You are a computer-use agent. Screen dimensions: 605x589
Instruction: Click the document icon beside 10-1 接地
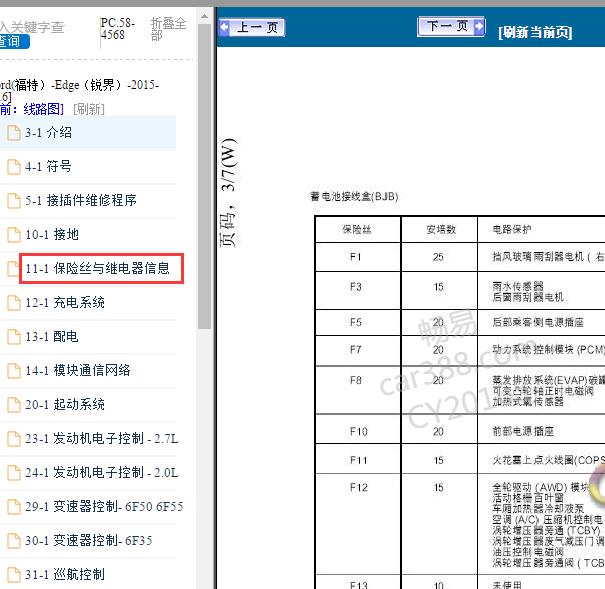(x=14, y=235)
